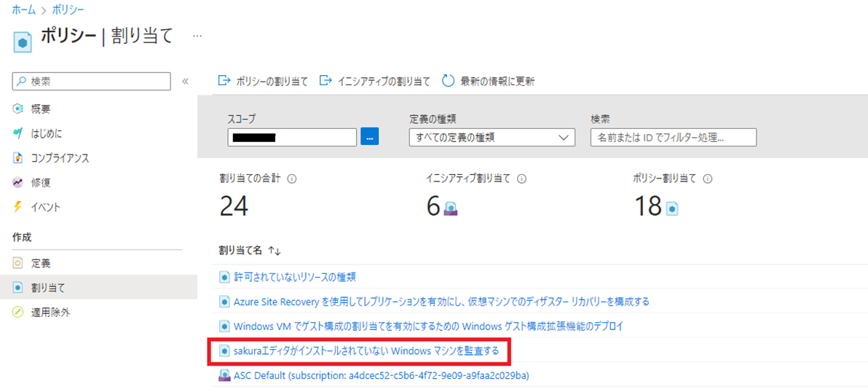Click initiative icon of ASC Default row
The width and height of the screenshot is (868, 392).
point(224,376)
